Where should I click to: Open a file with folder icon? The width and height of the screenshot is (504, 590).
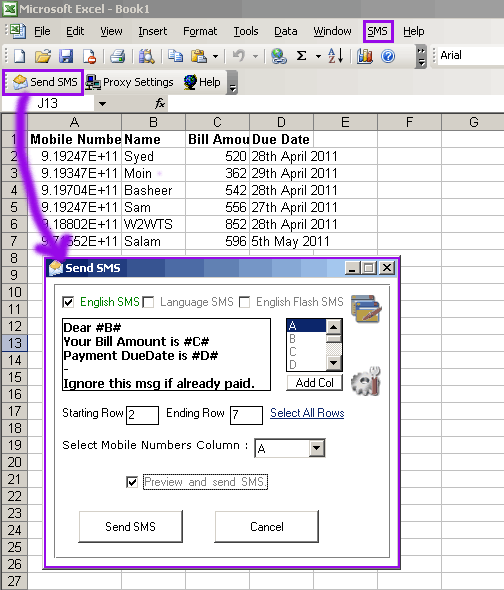(43, 56)
